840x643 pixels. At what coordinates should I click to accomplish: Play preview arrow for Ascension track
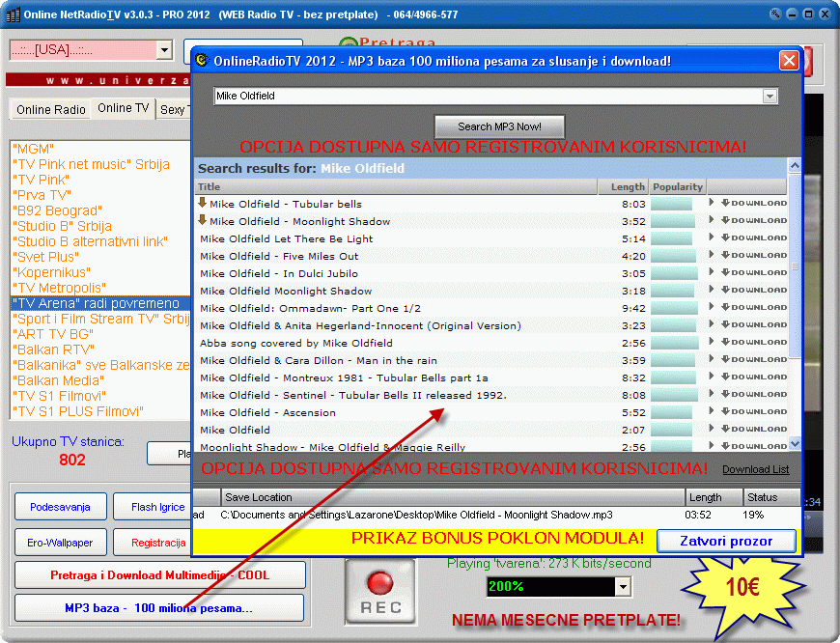point(712,412)
